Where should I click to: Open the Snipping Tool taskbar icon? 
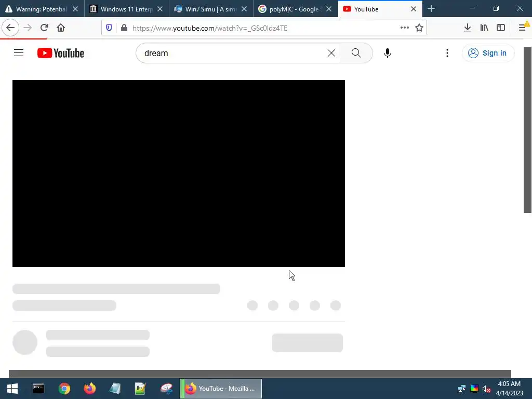(166, 389)
